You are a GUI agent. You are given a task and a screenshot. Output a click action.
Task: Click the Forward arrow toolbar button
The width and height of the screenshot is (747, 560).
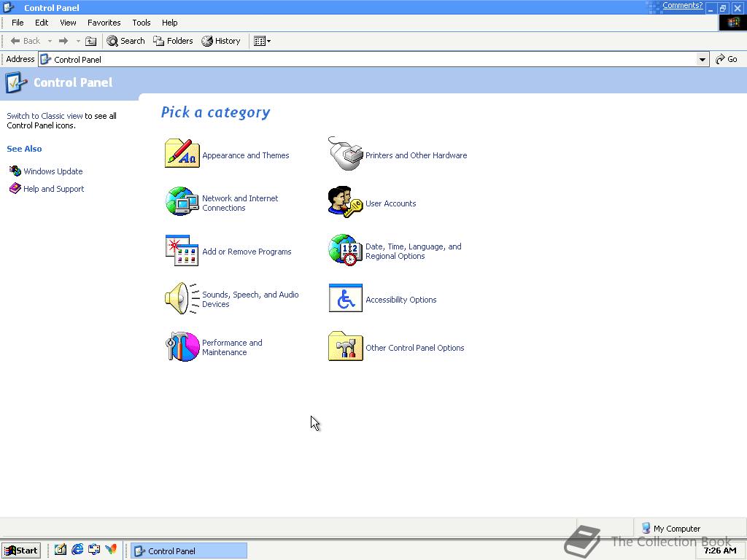(x=63, y=41)
